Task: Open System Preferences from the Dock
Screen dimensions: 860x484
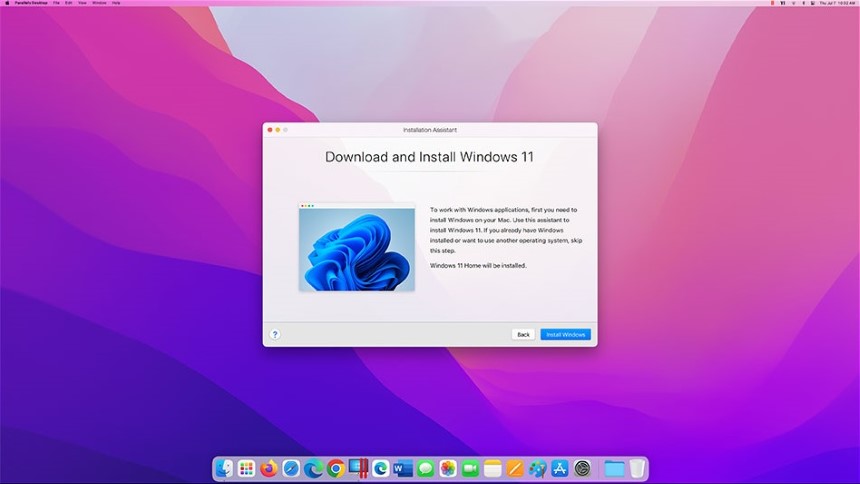Action: (x=582, y=469)
